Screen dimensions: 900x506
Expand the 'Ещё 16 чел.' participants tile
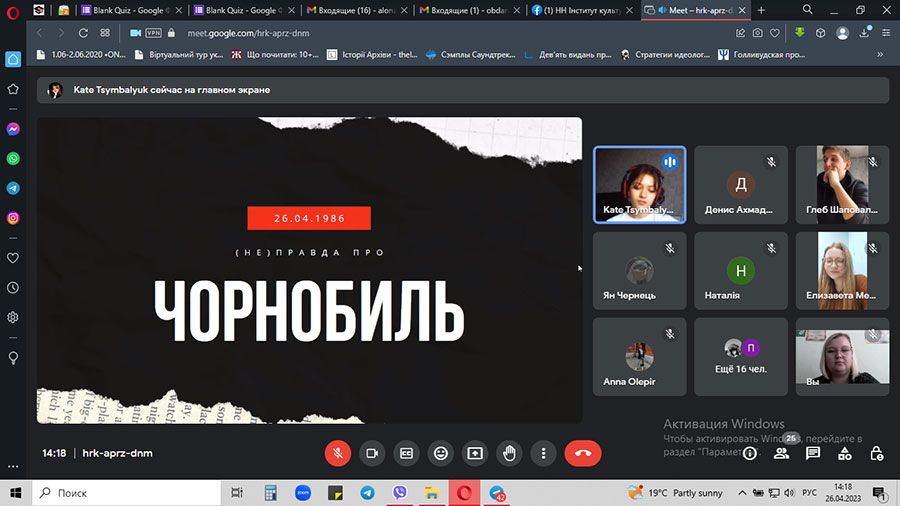click(x=741, y=357)
